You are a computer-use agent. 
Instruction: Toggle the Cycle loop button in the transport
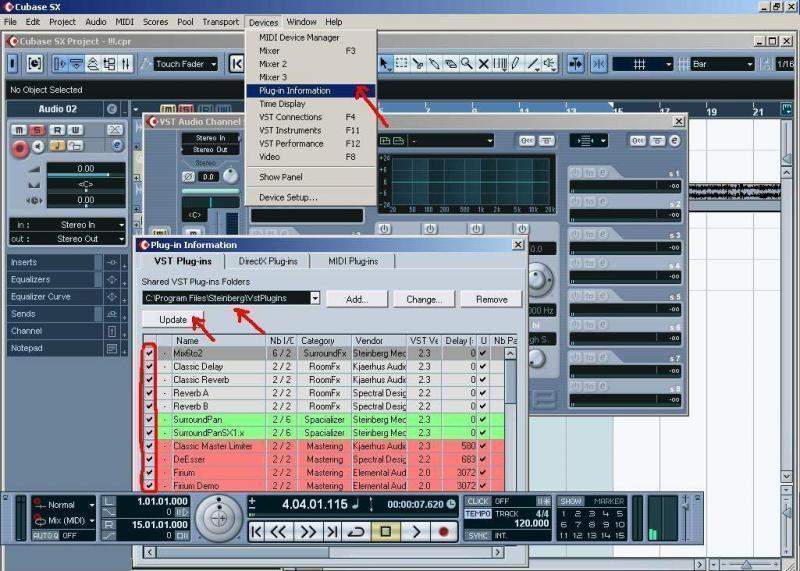click(355, 532)
